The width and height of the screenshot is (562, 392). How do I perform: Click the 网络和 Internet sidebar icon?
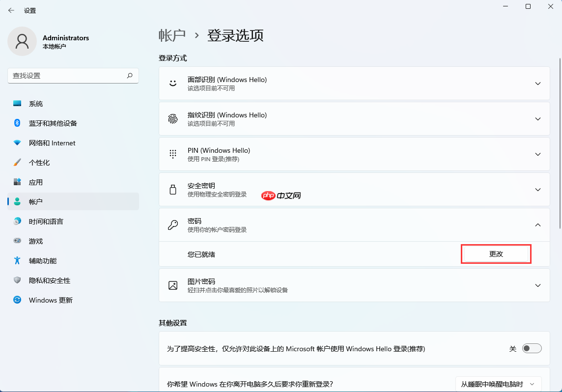click(16, 142)
